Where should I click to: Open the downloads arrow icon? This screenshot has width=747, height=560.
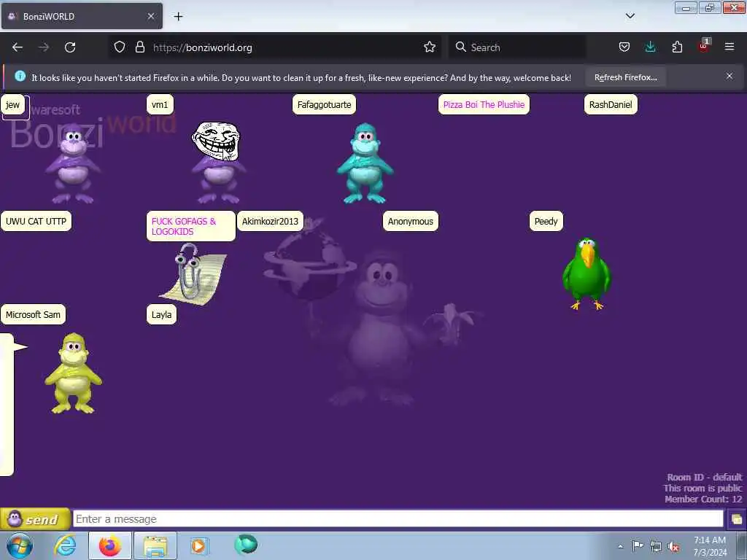pyautogui.click(x=650, y=47)
